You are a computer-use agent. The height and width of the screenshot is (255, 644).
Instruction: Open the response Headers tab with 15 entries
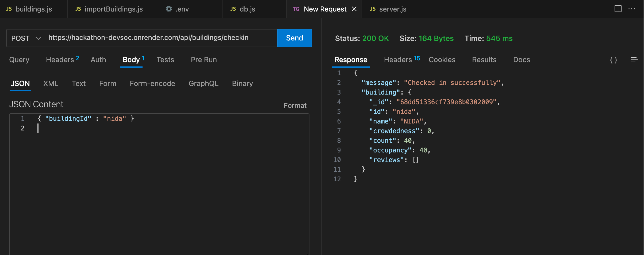click(x=402, y=59)
